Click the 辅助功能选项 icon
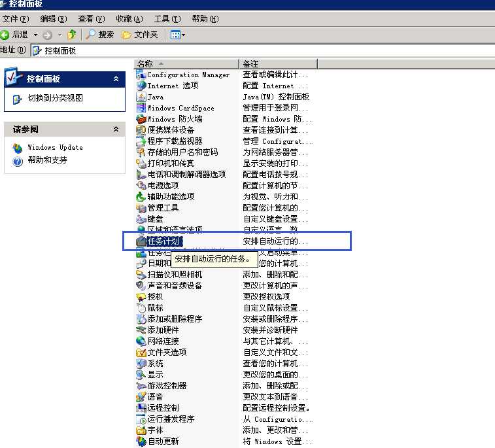Screen dimensions: 495x448 pyautogui.click(x=141, y=197)
